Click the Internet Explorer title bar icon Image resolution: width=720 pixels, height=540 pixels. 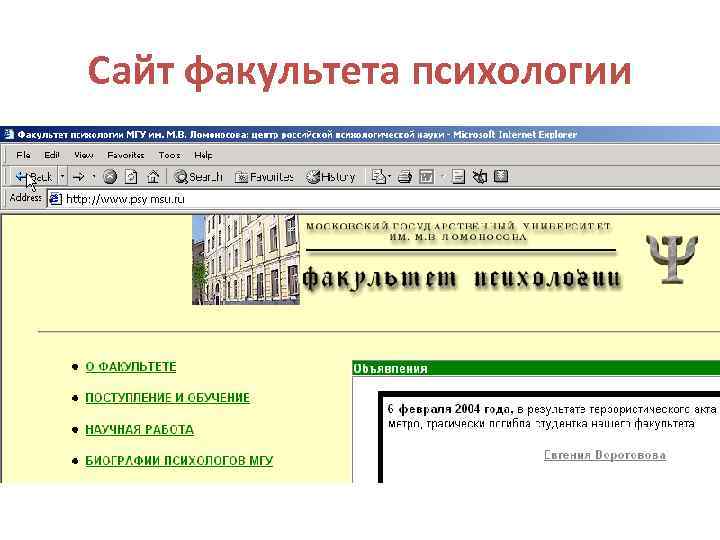coord(9,135)
